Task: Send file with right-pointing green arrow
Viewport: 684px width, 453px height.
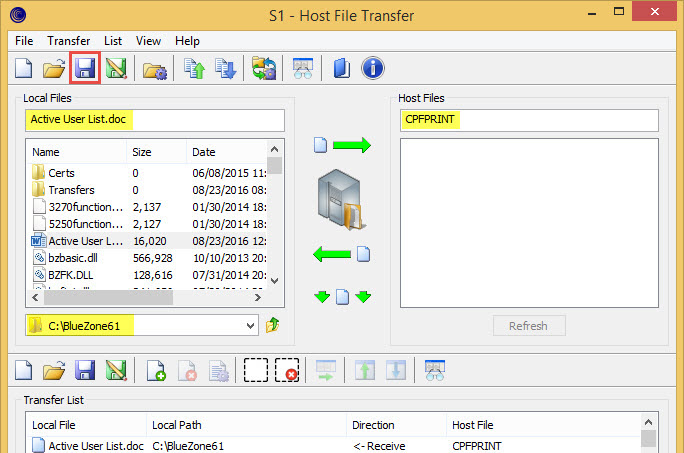Action: click(x=342, y=145)
